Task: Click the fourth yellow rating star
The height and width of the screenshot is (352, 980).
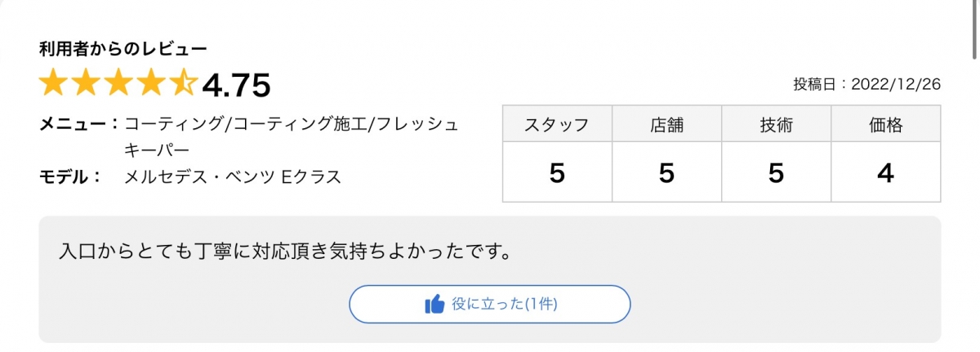Action: pos(153,83)
